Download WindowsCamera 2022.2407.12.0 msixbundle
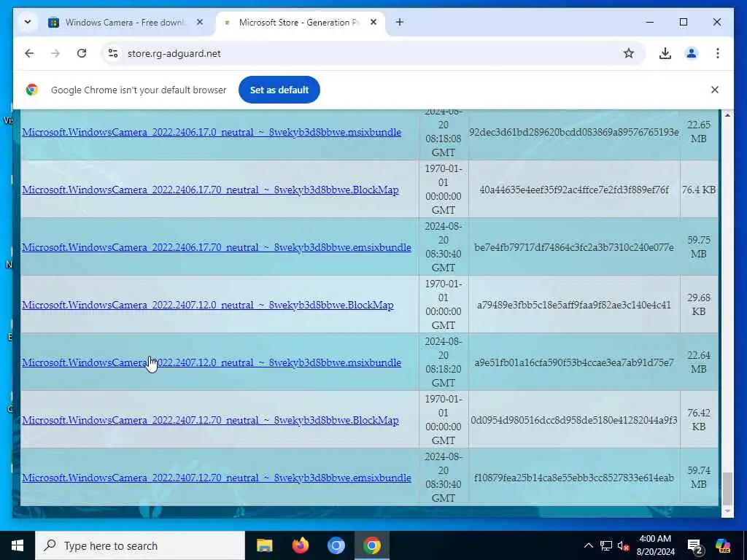Image resolution: width=747 pixels, height=560 pixels. (x=212, y=362)
